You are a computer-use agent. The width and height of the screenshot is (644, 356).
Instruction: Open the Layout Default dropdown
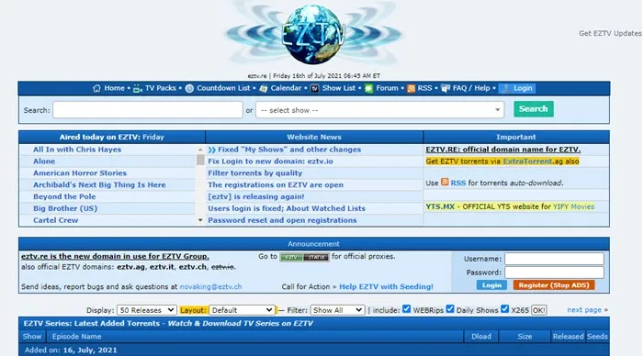pos(242,310)
